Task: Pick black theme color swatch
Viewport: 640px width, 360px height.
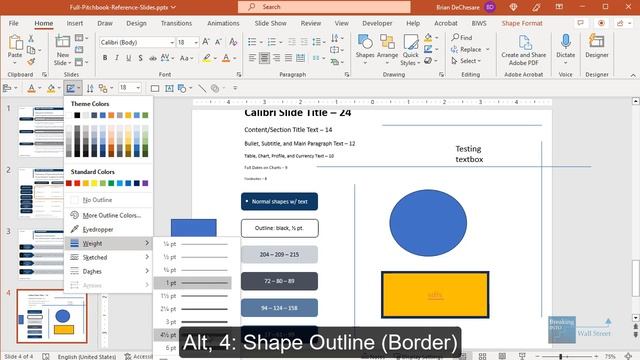Action: tap(77, 116)
